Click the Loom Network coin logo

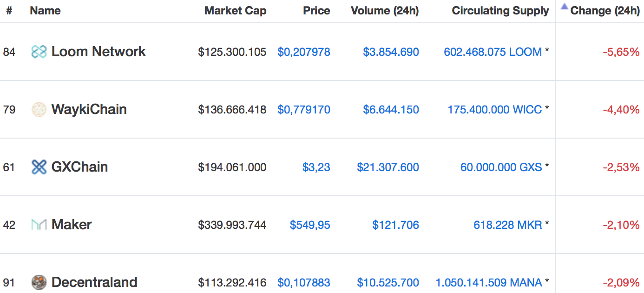point(39,52)
